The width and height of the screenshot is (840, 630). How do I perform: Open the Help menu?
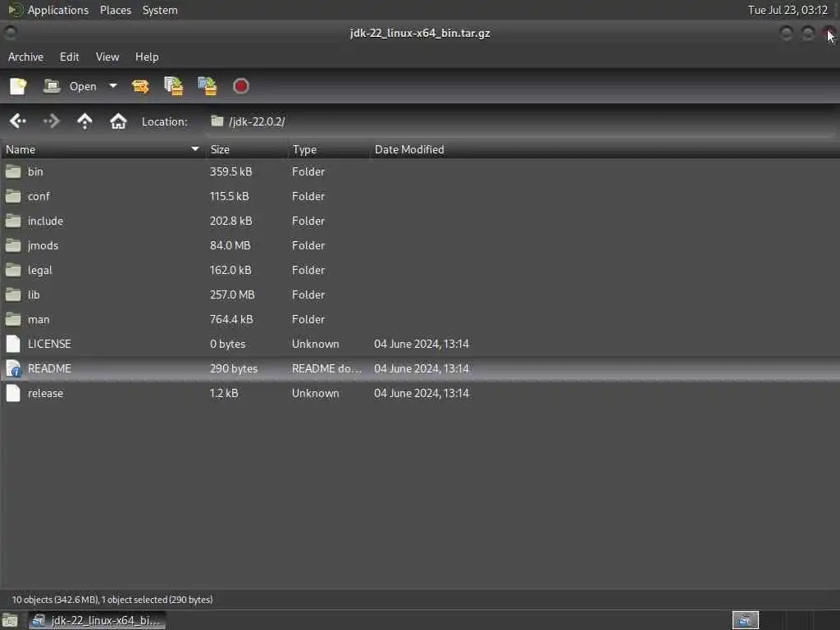[x=147, y=57]
